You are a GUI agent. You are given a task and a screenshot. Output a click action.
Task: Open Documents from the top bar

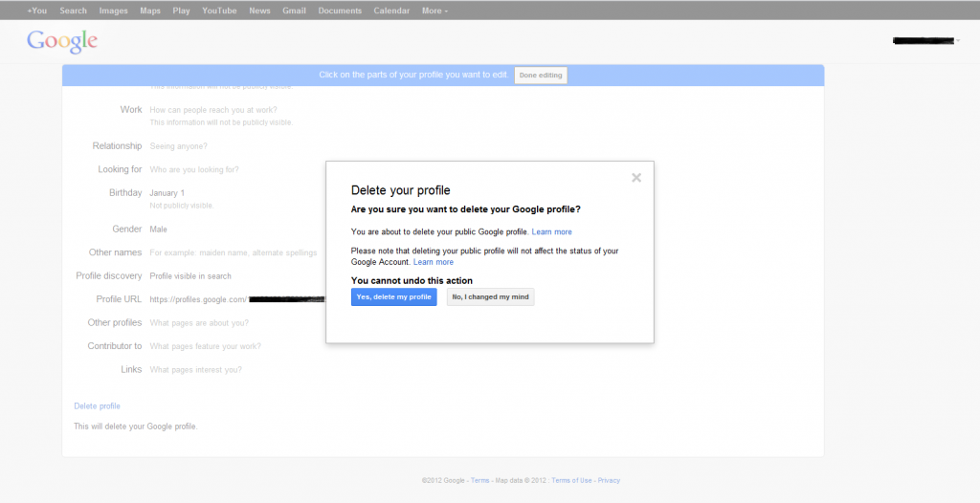pos(340,11)
